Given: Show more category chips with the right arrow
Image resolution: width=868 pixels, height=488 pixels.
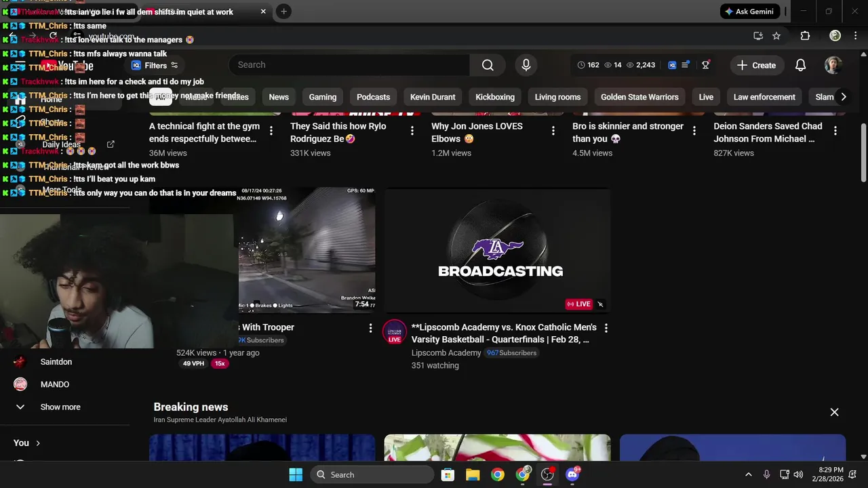Looking at the screenshot, I should [x=843, y=97].
